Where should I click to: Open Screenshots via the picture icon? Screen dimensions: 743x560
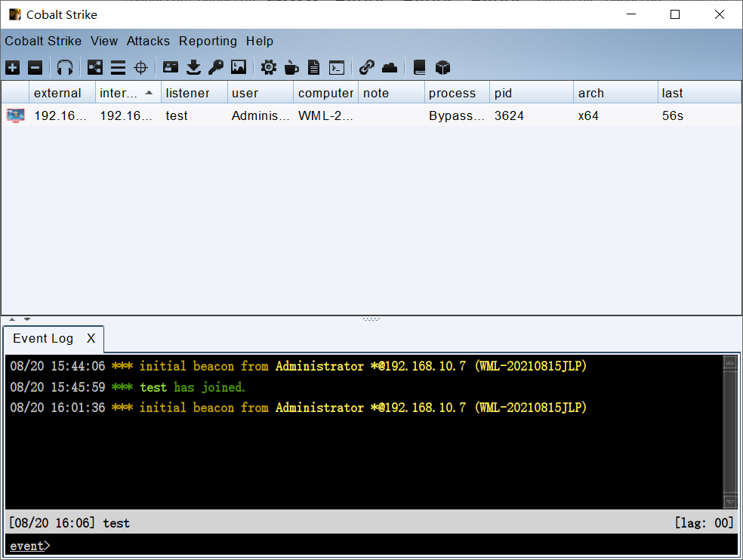tap(239, 67)
